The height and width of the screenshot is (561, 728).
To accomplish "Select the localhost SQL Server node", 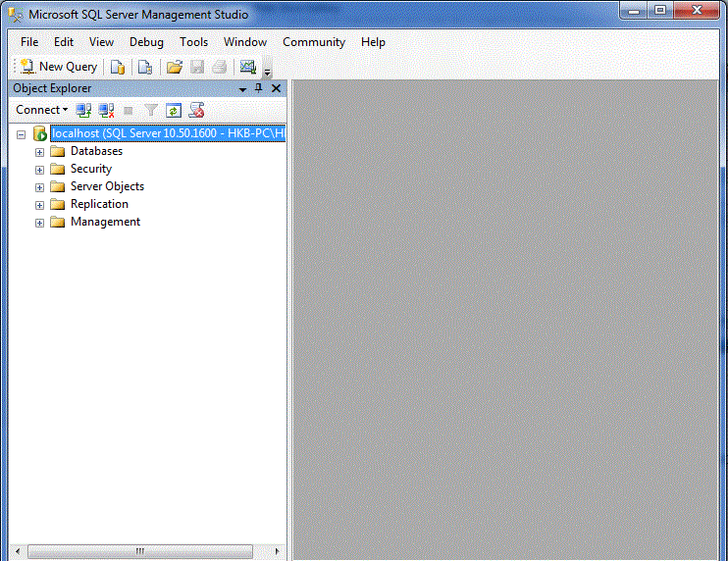I will pos(168,133).
